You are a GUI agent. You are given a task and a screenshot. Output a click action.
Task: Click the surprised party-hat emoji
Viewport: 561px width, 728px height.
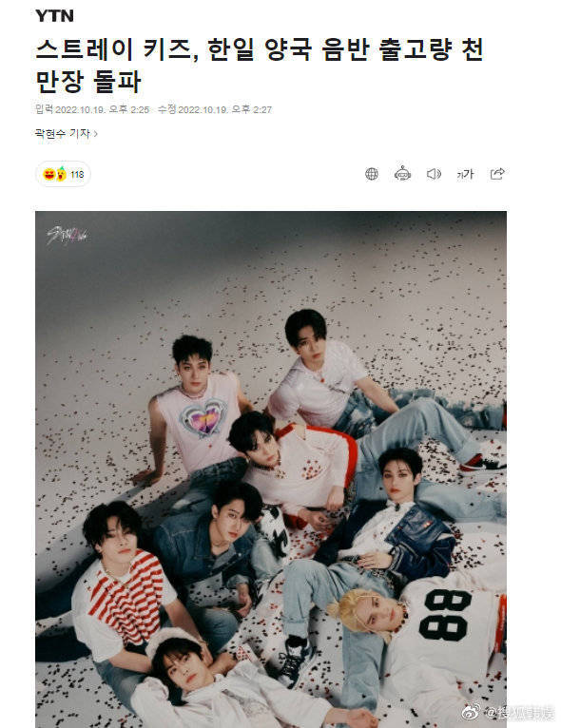point(62,174)
